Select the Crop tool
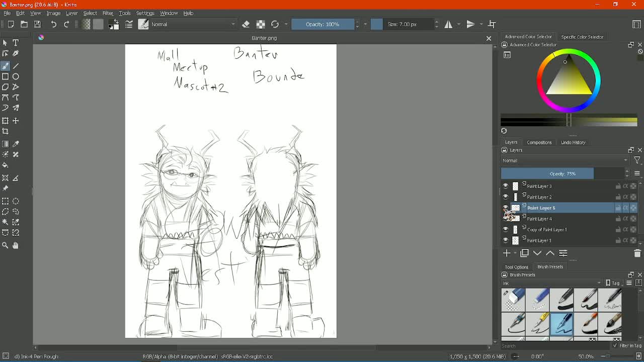644x362 pixels. (5, 131)
